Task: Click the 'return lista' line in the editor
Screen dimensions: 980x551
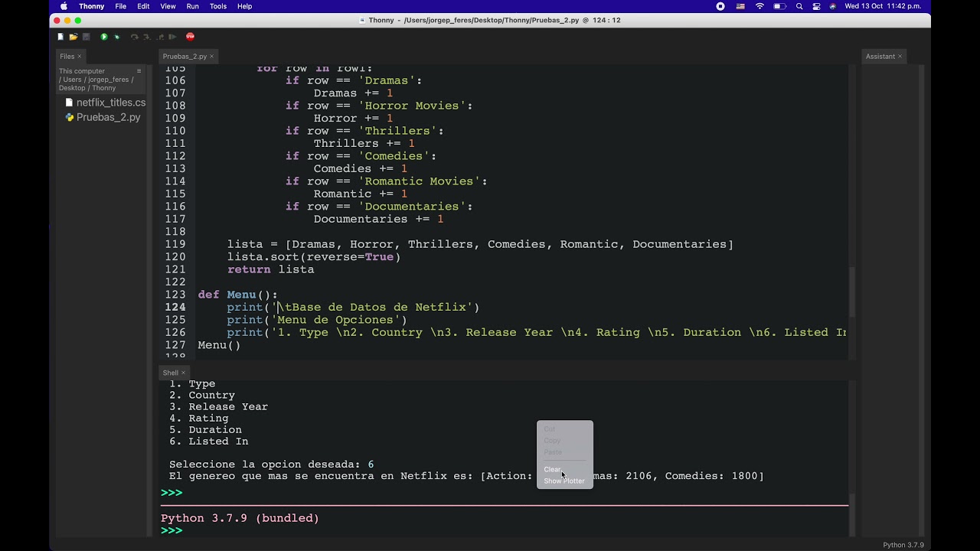Action: pos(270,269)
